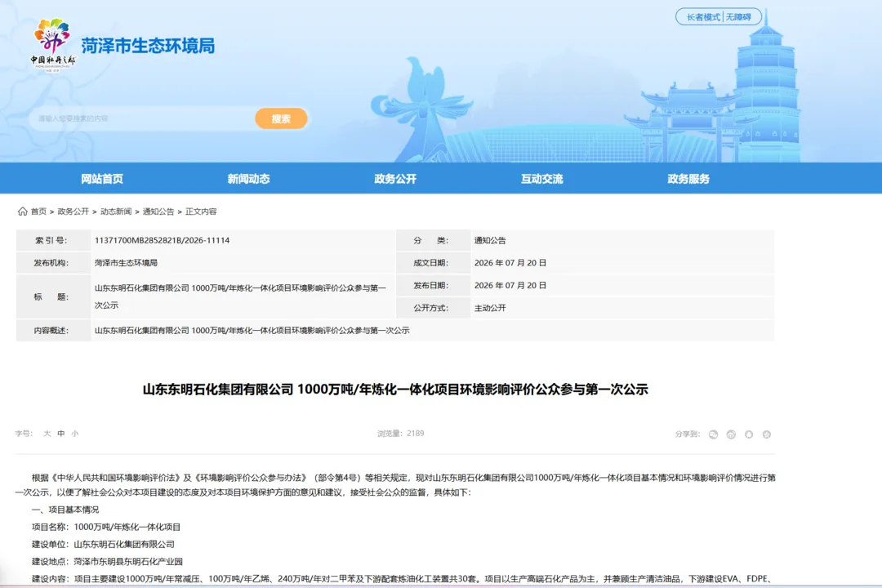Click publisher value 菏泽市生态环境局 in table
The image size is (882, 588).
(126, 263)
